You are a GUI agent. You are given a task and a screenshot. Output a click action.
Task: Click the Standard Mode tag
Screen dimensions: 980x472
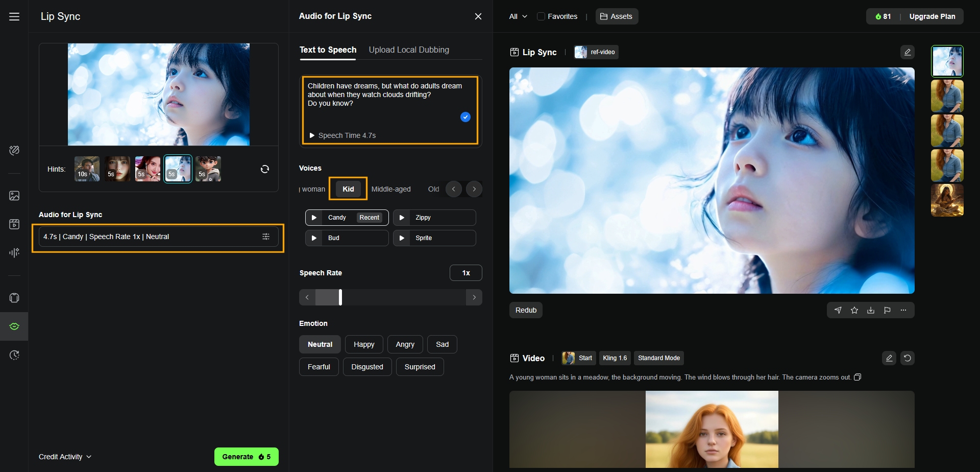tap(659, 358)
